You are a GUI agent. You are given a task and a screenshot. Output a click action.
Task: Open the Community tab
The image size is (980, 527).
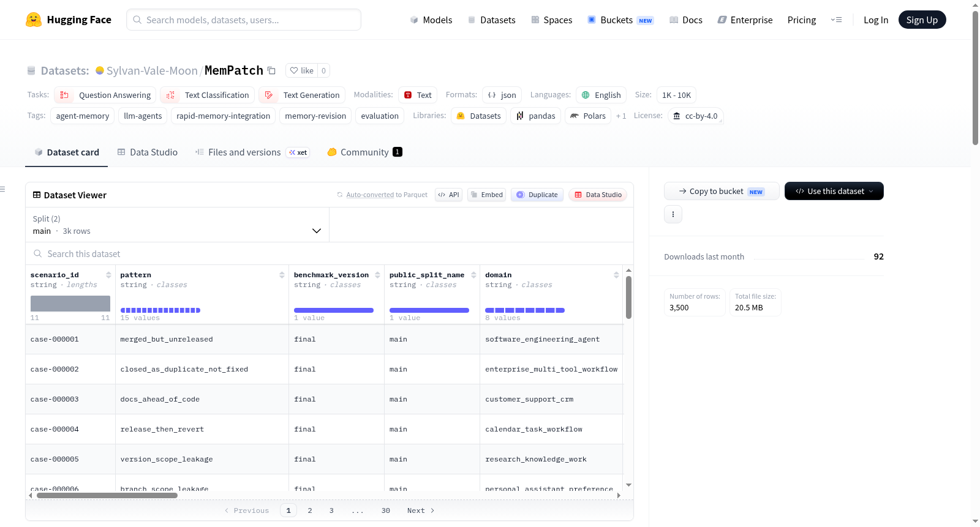pyautogui.click(x=365, y=152)
